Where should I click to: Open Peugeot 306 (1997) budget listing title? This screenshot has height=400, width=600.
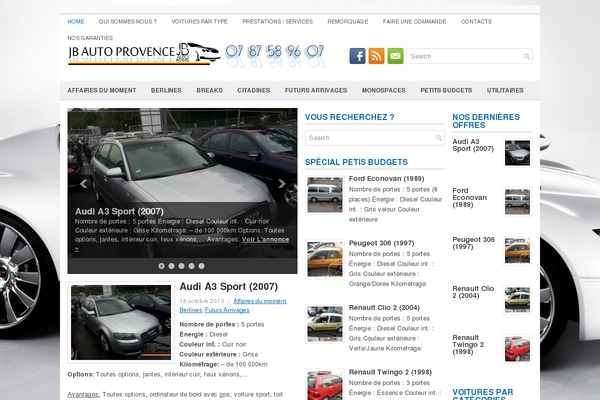pos(382,243)
